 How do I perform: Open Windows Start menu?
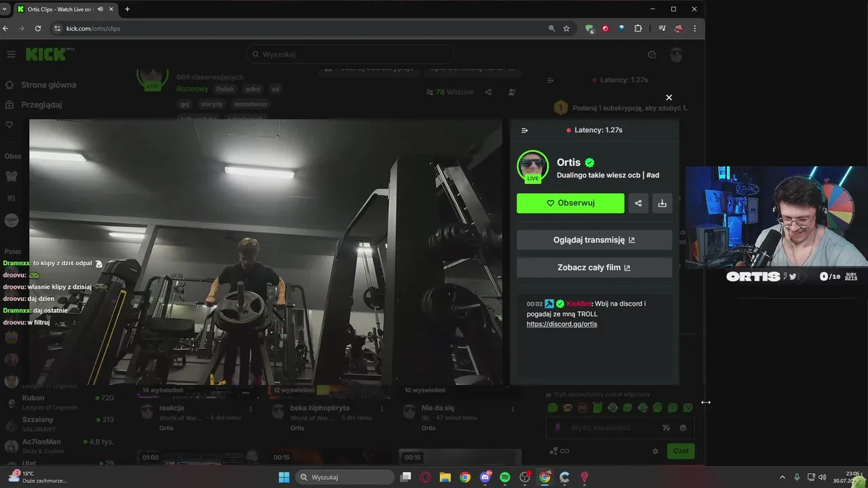tap(283, 477)
